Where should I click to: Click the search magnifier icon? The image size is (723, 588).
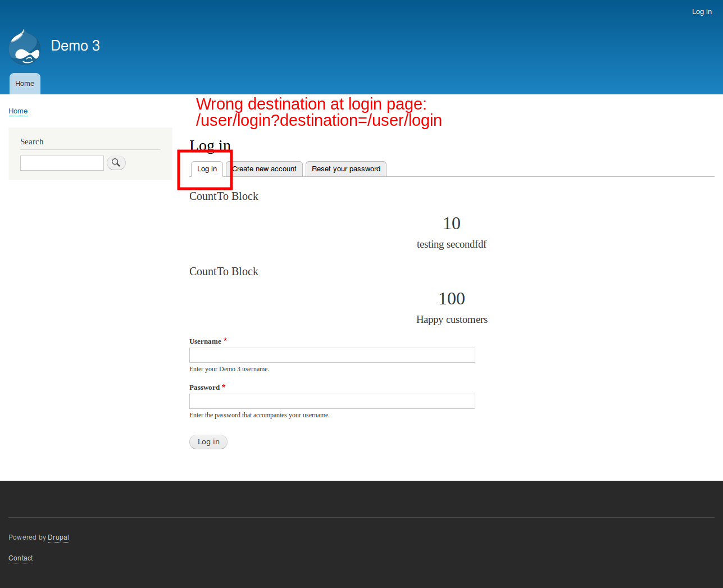116,163
